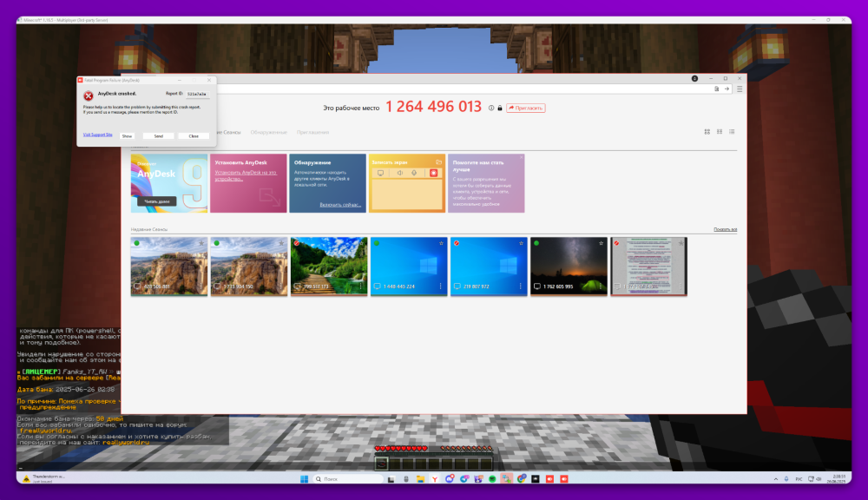
Task: Click the screen capture icon in record card
Action: click(380, 174)
